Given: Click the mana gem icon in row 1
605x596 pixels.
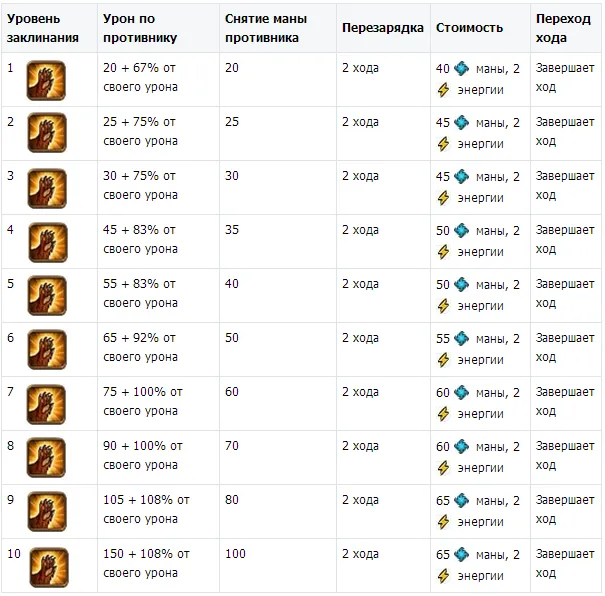Looking at the screenshot, I should [x=461, y=69].
